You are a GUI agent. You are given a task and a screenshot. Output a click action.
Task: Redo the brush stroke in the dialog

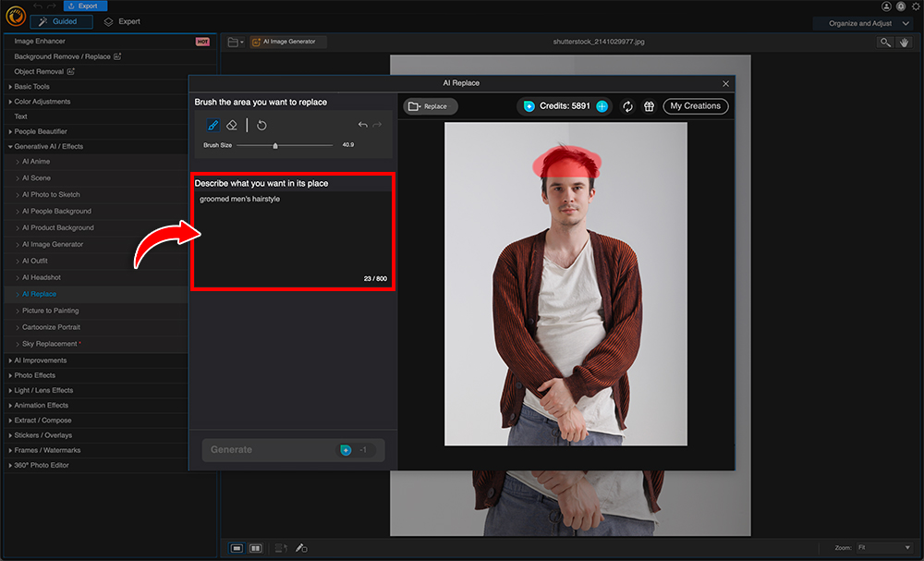click(377, 125)
